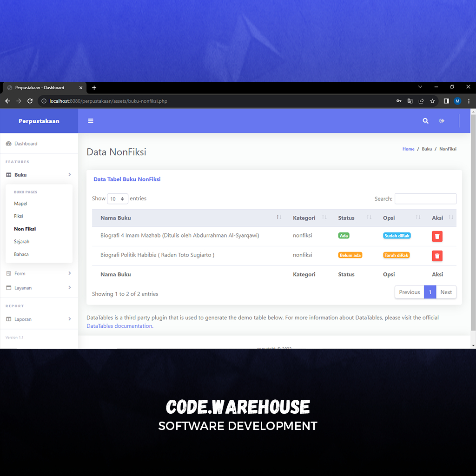476x476 pixels.
Task: Click the Sudah diRak badge
Action: 397,236
